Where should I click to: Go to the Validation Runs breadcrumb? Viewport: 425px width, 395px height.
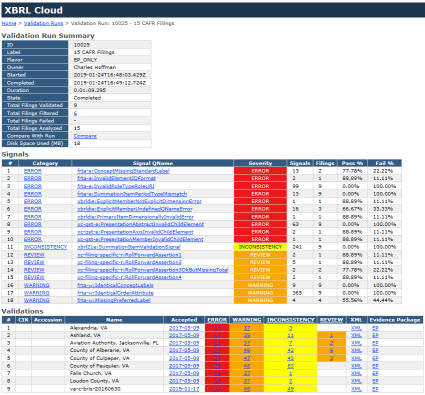point(43,23)
